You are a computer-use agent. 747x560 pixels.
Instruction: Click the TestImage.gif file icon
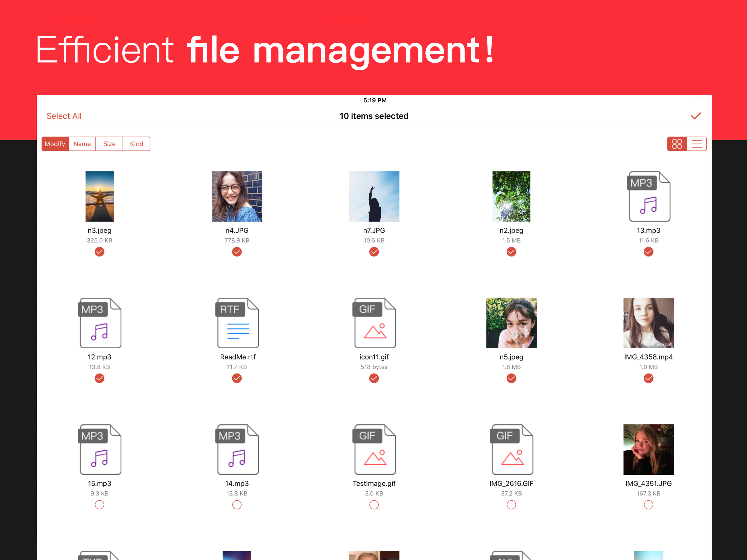click(374, 450)
